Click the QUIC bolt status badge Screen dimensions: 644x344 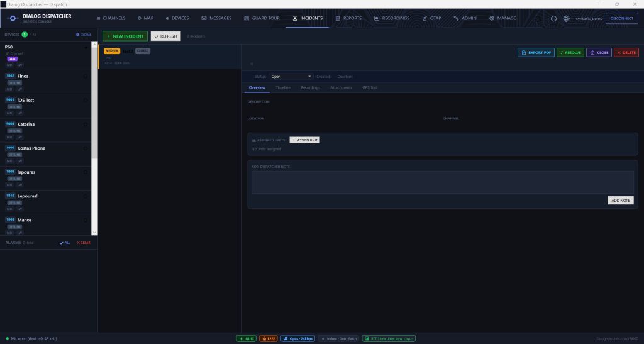[247, 339]
